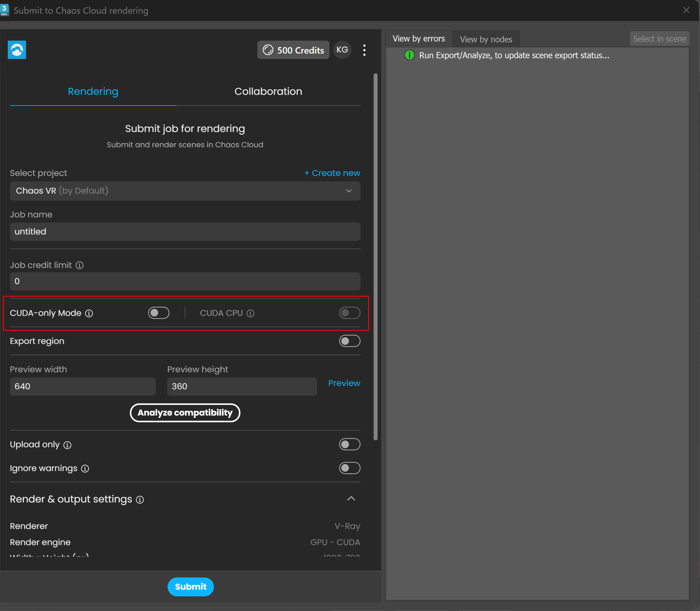Enable the Export region switch

pos(350,341)
